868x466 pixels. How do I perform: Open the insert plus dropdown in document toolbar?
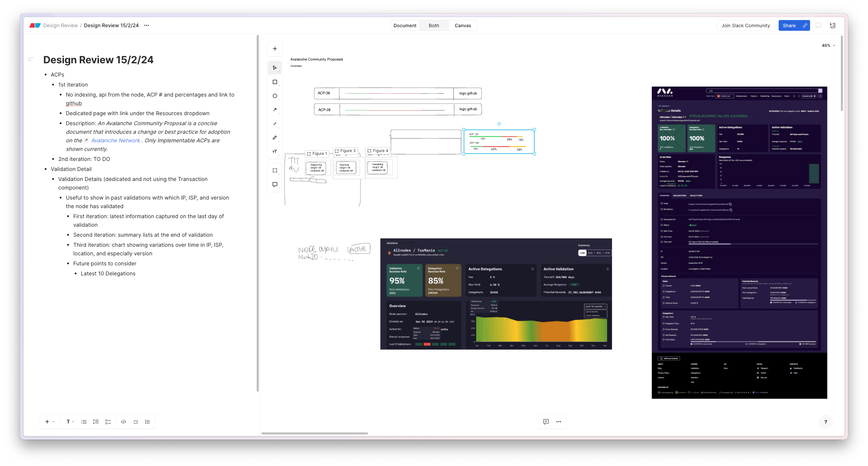coord(50,422)
